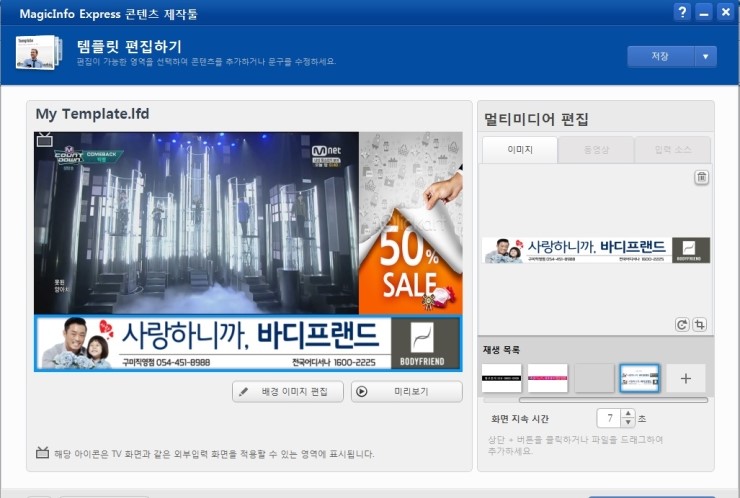The image size is (740, 498).
Task: Open the save button dropdown arrow
Action: [x=706, y=57]
